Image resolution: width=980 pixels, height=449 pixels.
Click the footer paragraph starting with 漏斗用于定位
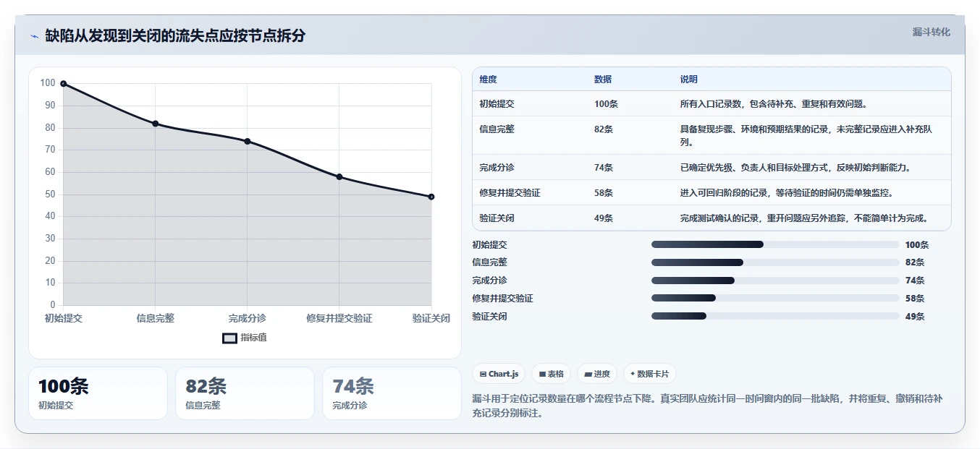[707, 406]
